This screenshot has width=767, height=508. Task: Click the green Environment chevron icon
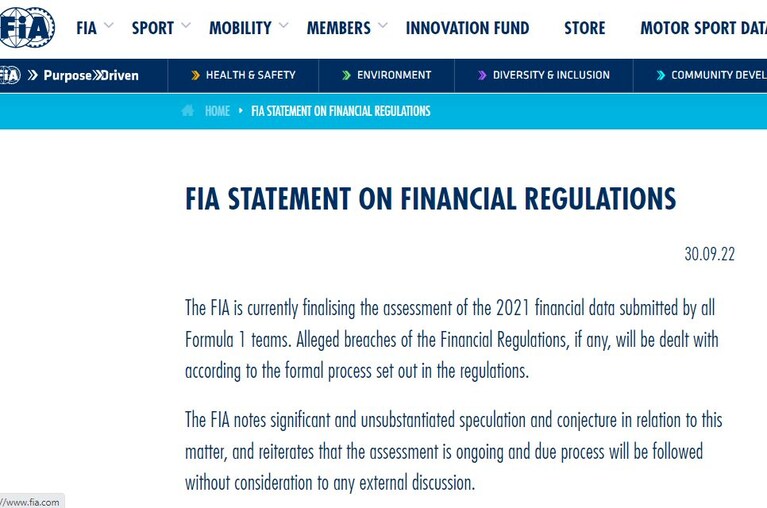[x=346, y=75]
